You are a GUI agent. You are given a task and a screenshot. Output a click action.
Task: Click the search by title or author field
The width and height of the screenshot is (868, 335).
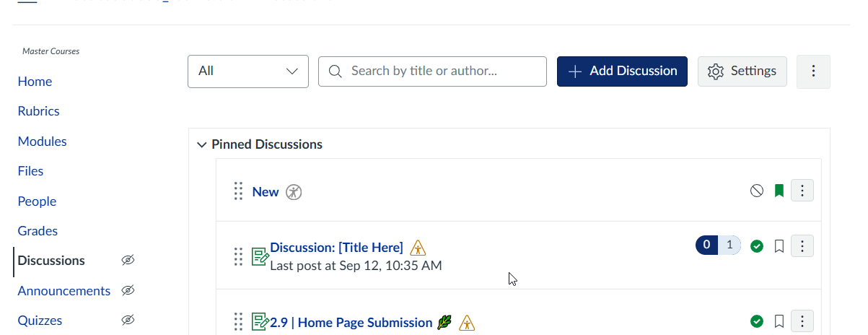pyautogui.click(x=432, y=71)
